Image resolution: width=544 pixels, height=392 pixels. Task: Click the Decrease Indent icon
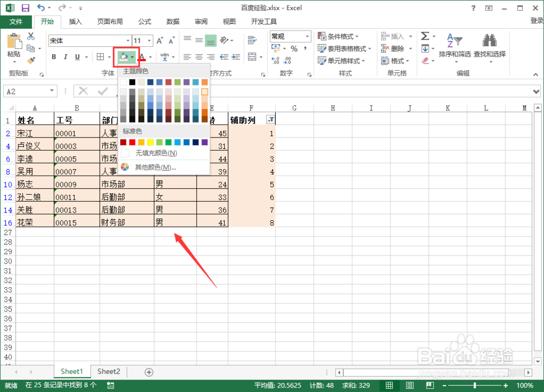coord(224,57)
